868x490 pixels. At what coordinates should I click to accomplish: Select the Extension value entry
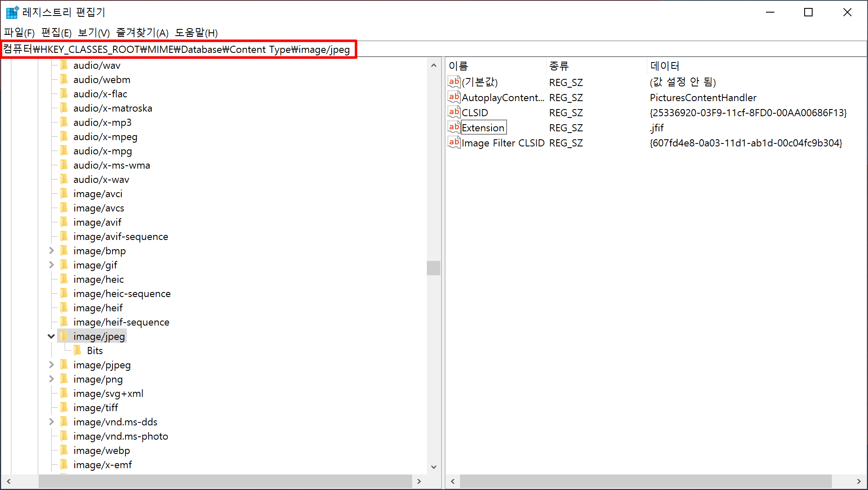coord(483,128)
